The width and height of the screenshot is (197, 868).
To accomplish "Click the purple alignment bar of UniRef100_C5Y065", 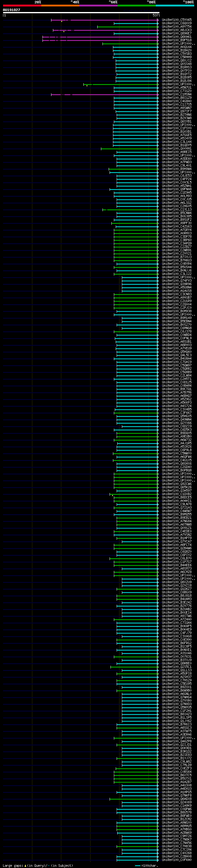I will coord(104,20).
